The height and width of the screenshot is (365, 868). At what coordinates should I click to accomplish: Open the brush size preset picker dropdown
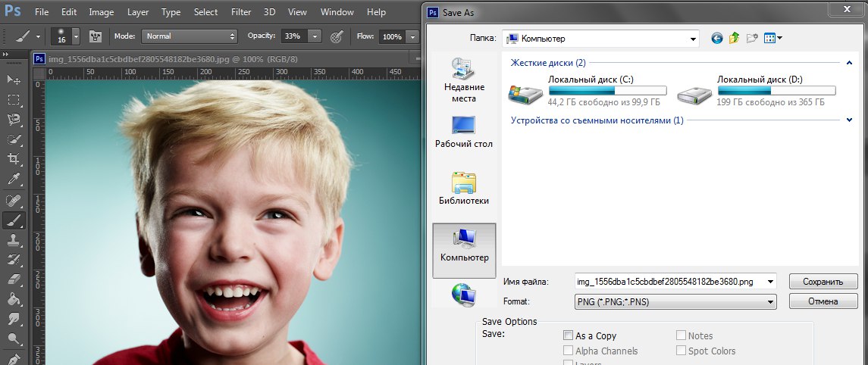(75, 36)
